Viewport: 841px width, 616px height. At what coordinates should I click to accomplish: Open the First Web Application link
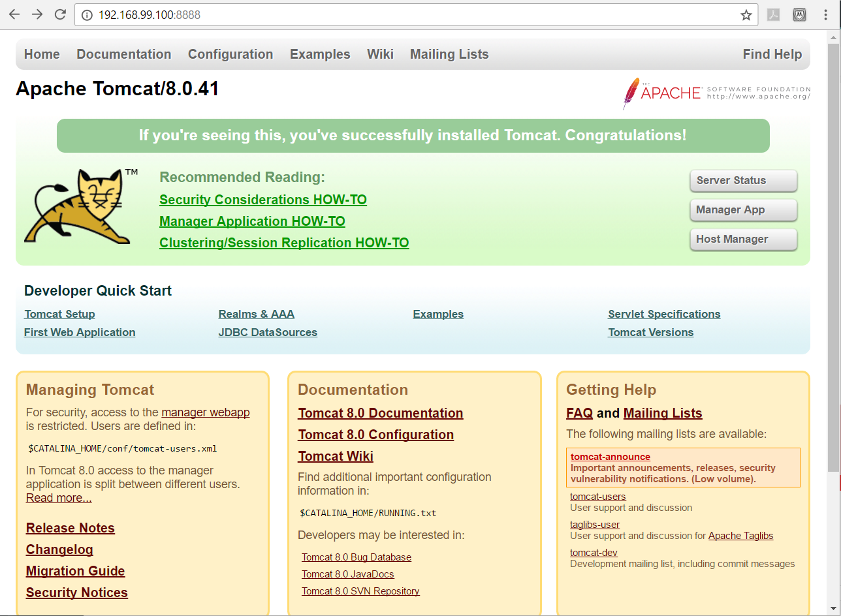point(80,332)
